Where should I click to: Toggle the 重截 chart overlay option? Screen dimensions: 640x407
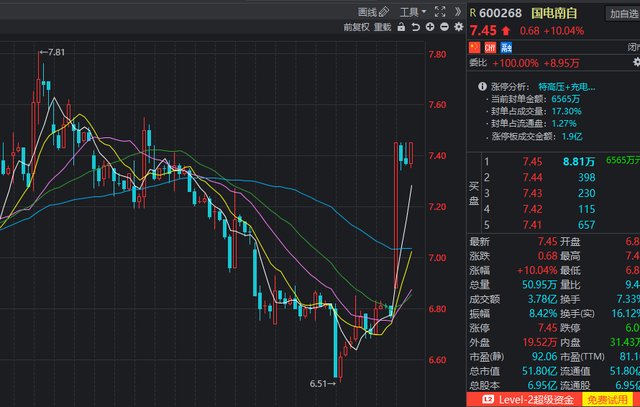(383, 28)
